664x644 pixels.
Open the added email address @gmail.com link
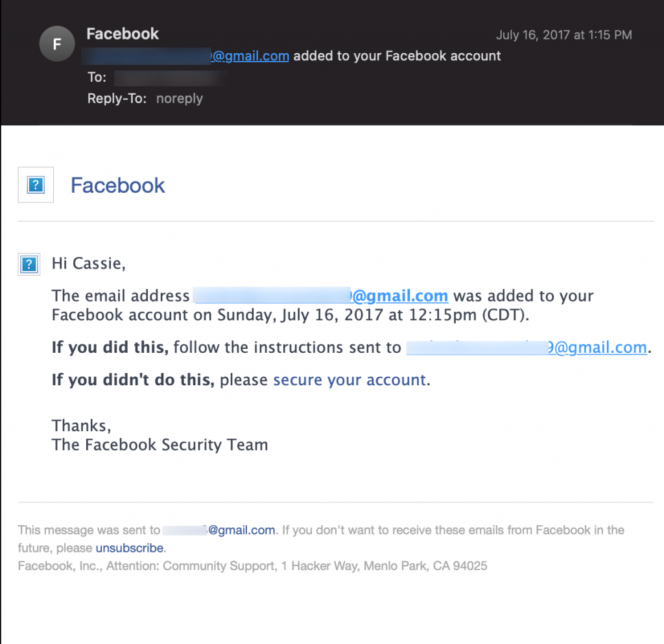pos(321,296)
